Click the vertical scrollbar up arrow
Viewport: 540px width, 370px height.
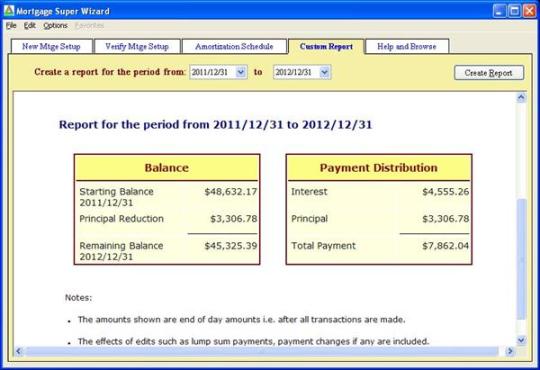pyautogui.click(x=521, y=98)
